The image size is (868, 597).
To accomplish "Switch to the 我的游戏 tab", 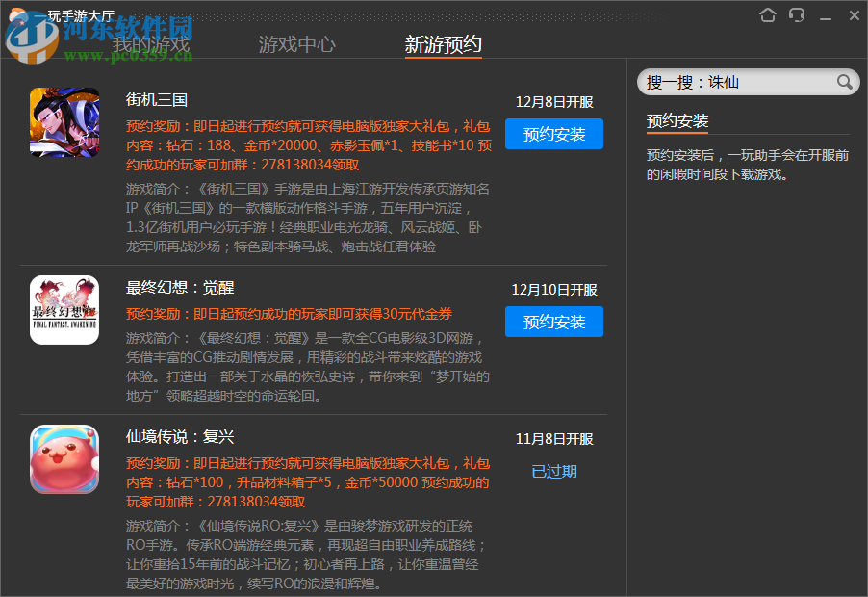I will [153, 43].
